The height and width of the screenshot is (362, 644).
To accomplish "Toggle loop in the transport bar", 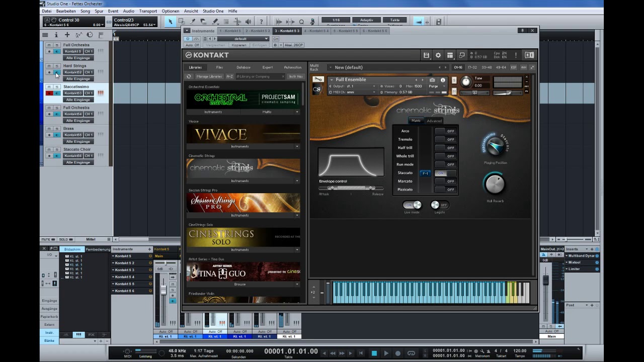I will pos(411,353).
